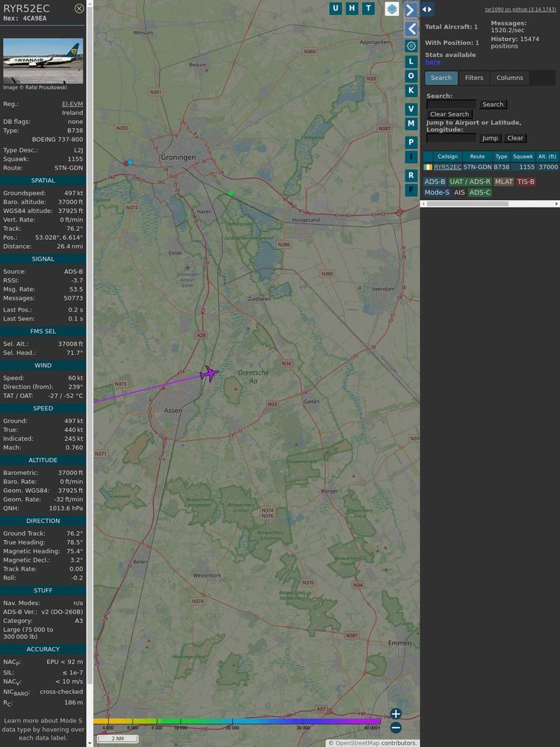
Task: Toggle the V map option button
Action: pos(411,109)
